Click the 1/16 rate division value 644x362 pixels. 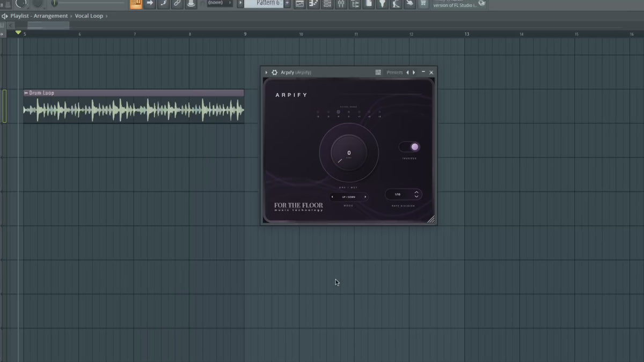[x=398, y=194]
